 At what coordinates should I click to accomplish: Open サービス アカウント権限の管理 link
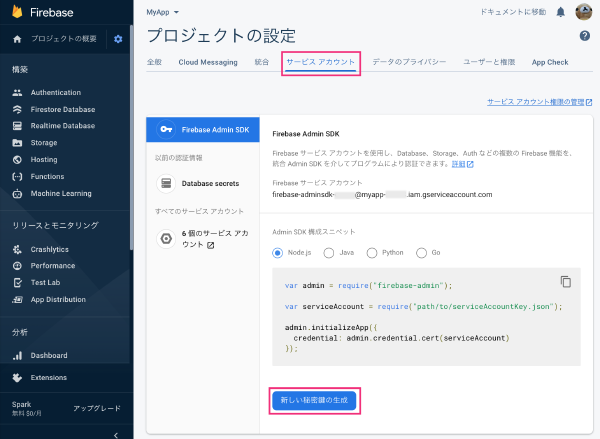pyautogui.click(x=539, y=102)
